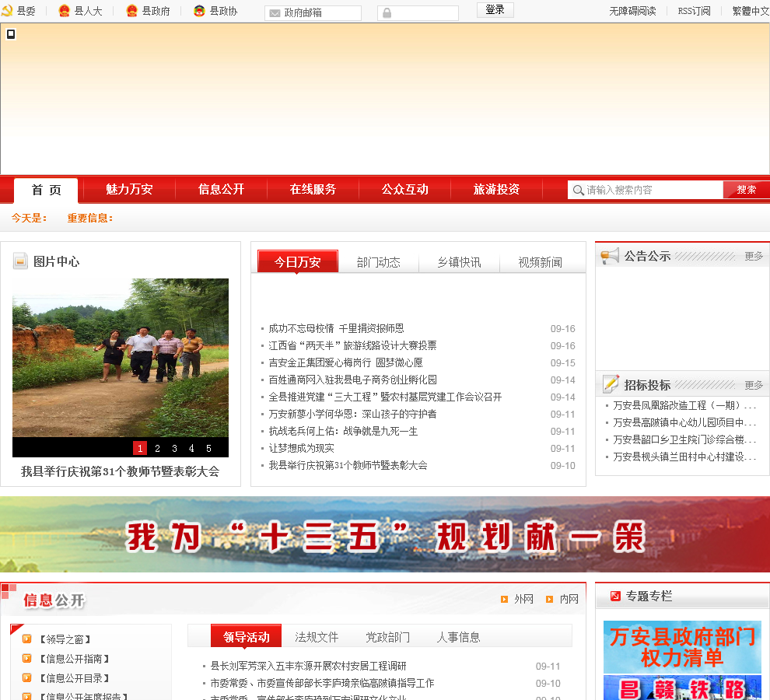Switch slideshow to image number 3
This screenshot has width=770, height=700.
(174, 448)
